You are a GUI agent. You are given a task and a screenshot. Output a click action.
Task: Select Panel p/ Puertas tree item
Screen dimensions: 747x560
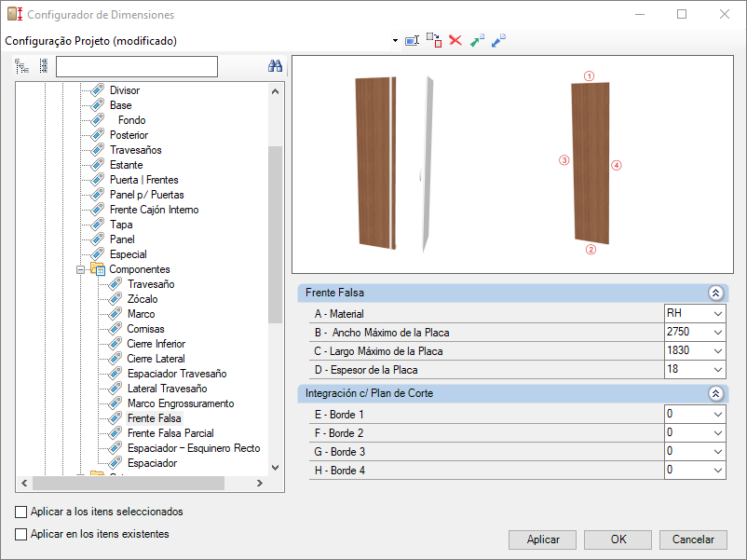pos(147,195)
